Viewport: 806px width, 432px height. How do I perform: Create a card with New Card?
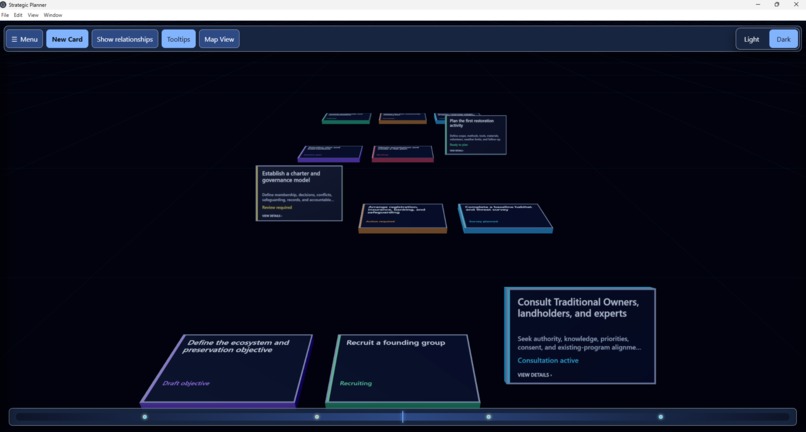tap(67, 39)
